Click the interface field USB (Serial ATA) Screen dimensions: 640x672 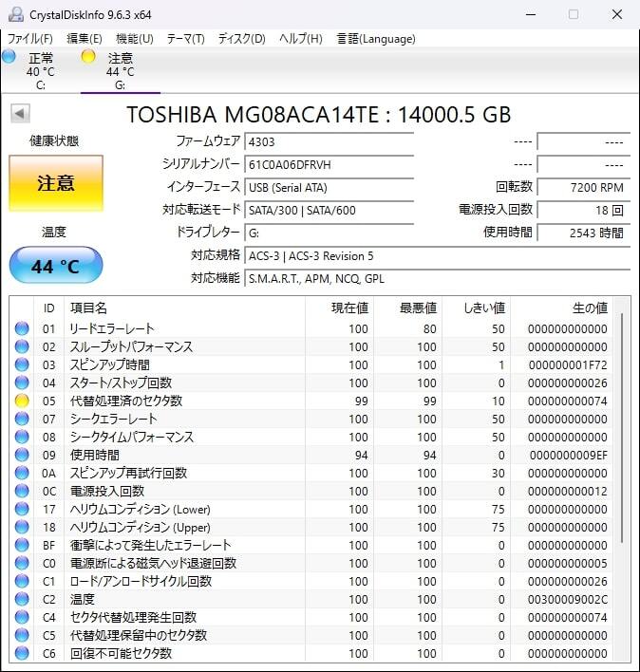(329, 187)
